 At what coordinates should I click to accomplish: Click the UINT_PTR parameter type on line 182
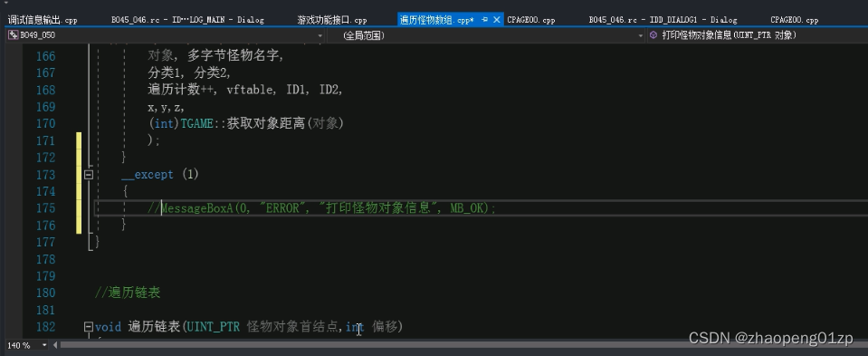214,327
